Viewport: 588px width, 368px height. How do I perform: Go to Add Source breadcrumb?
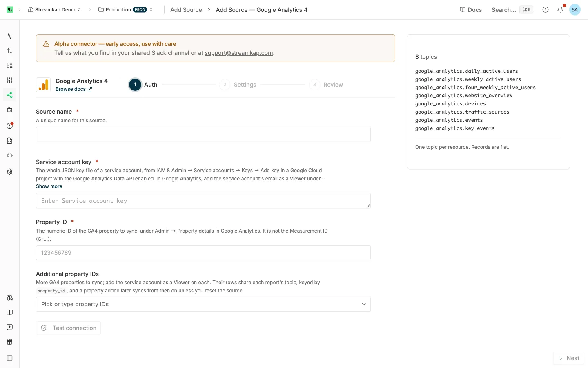click(x=186, y=10)
